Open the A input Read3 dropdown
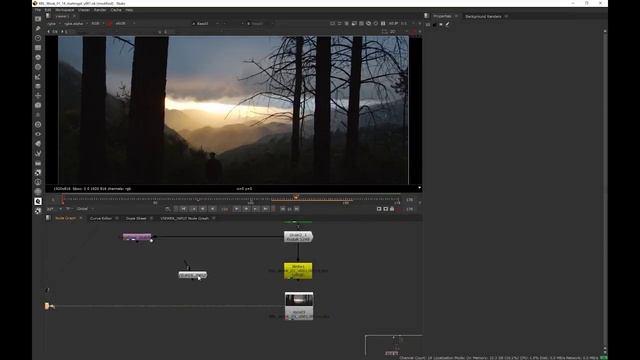 coord(205,23)
